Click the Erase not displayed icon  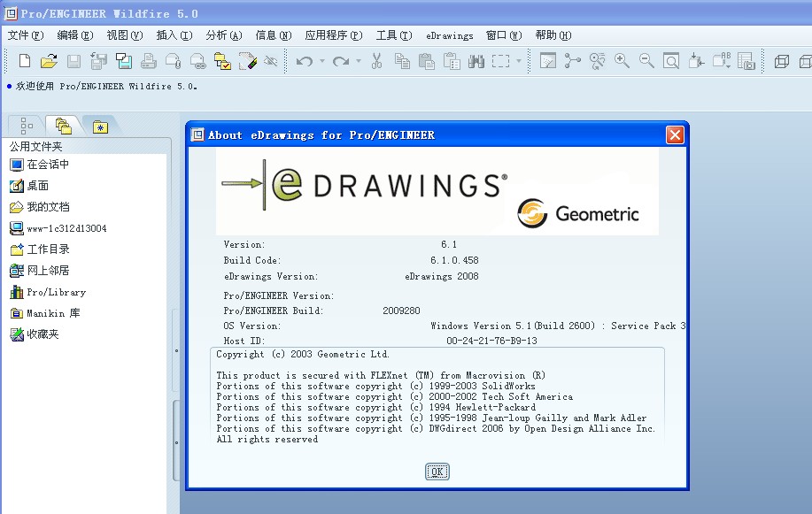(x=248, y=61)
